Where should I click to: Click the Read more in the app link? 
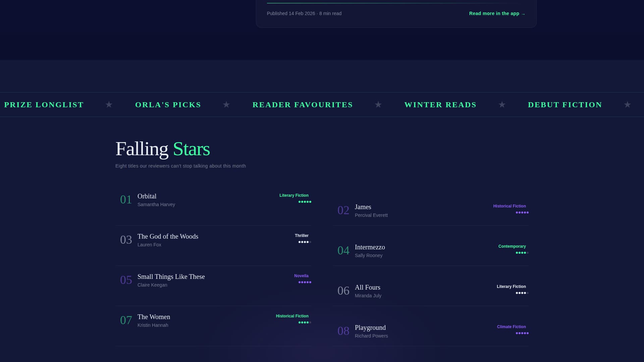click(x=497, y=13)
